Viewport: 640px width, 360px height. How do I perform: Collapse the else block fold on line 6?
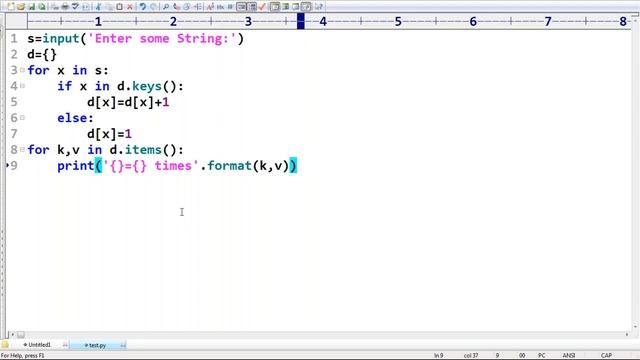point(22,118)
